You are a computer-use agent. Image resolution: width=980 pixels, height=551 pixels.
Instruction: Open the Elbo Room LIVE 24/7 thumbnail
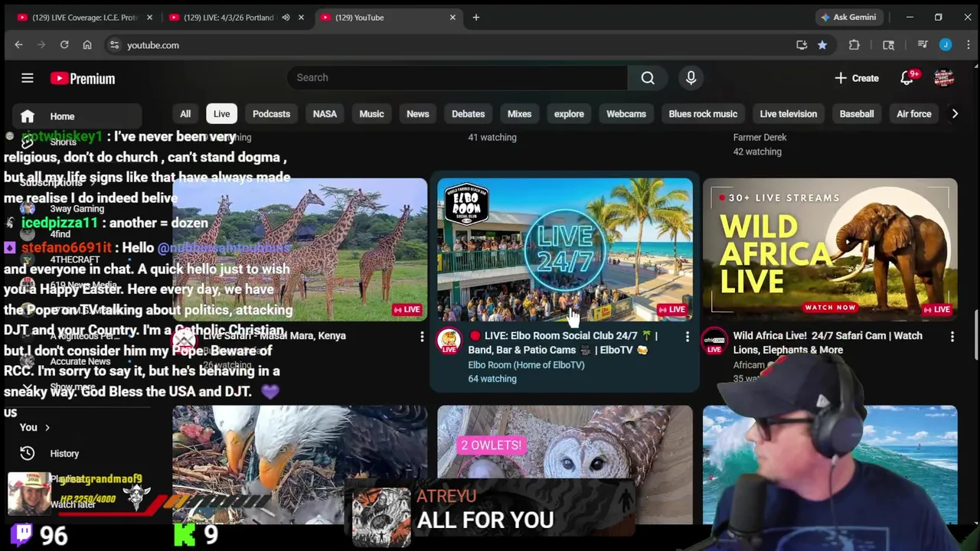(x=565, y=249)
